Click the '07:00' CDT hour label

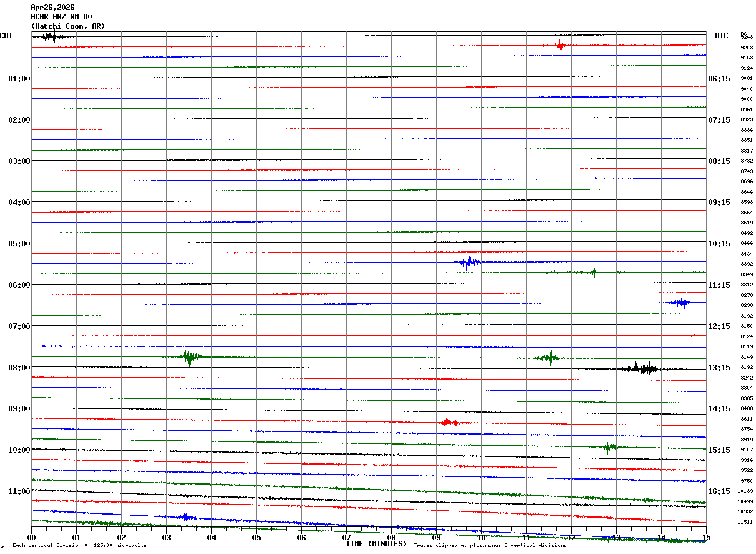19,326
